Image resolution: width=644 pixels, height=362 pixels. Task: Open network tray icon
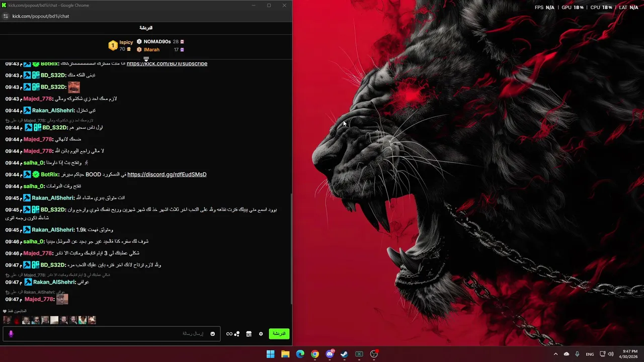coord(602,354)
